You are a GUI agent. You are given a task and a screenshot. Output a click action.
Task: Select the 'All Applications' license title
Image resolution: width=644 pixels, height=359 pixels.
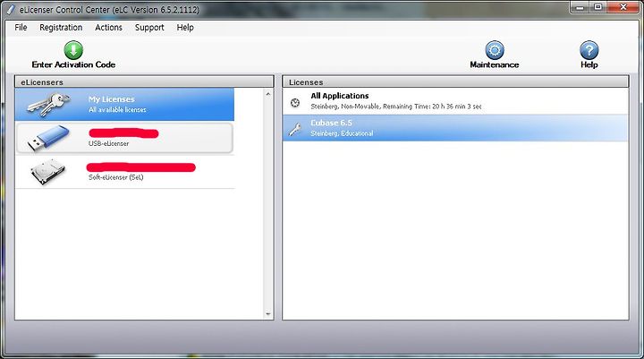340,96
